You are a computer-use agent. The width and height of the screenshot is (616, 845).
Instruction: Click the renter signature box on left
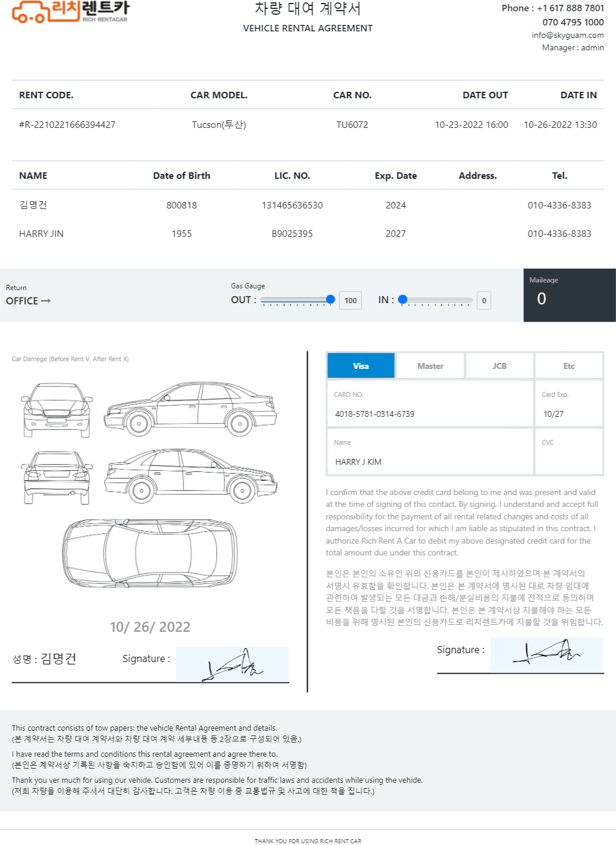pos(232,664)
